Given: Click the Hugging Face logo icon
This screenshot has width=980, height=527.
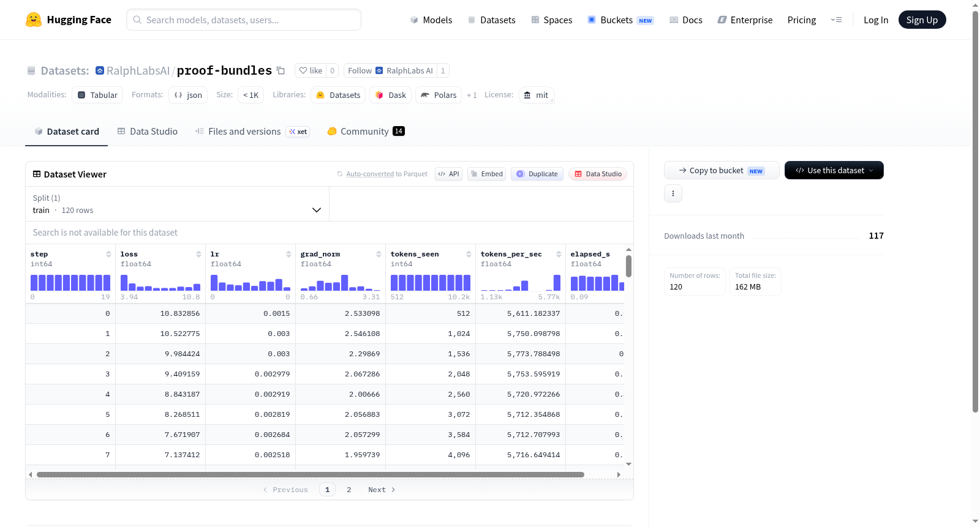Looking at the screenshot, I should [34, 20].
